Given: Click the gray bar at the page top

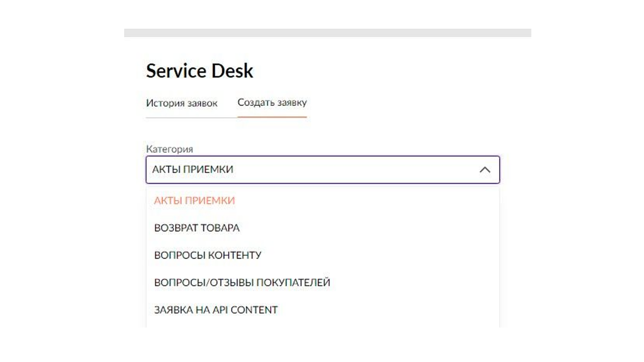Looking at the screenshot, I should click(x=327, y=33).
